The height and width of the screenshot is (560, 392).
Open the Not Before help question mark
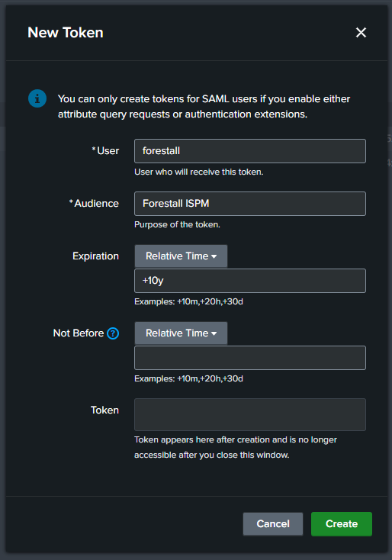click(113, 333)
